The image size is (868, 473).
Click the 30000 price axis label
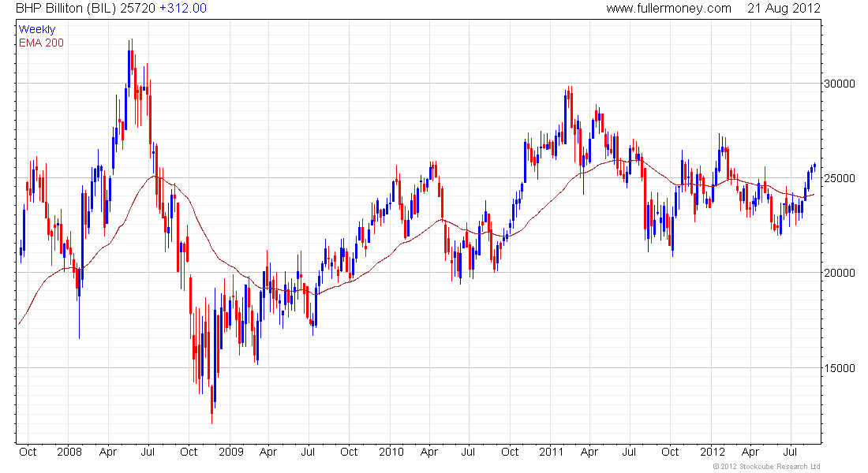[840, 84]
